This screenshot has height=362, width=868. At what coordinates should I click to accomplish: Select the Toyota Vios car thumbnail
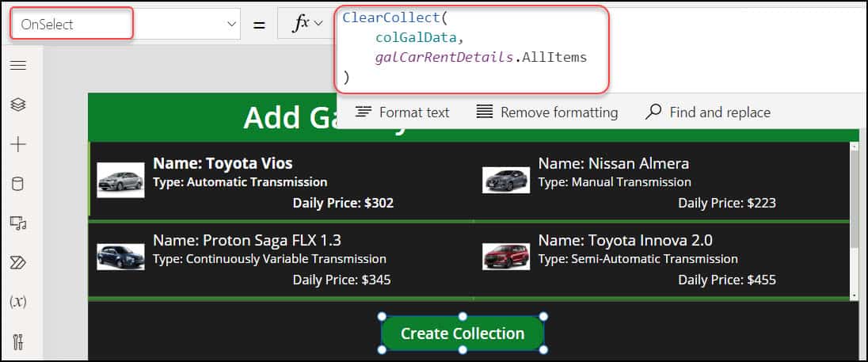pyautogui.click(x=120, y=180)
